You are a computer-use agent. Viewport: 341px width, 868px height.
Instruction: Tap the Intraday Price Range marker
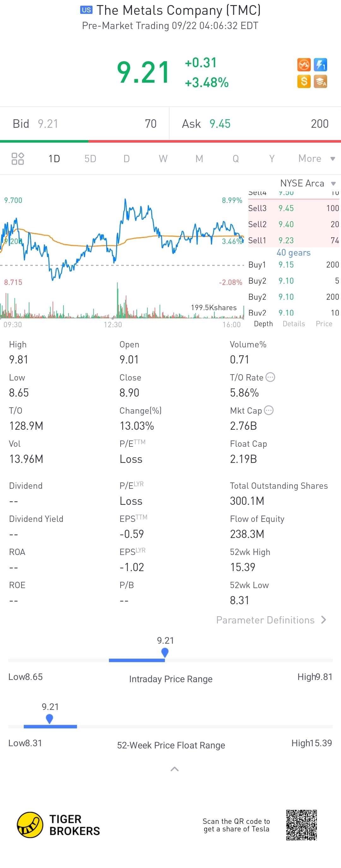click(165, 653)
